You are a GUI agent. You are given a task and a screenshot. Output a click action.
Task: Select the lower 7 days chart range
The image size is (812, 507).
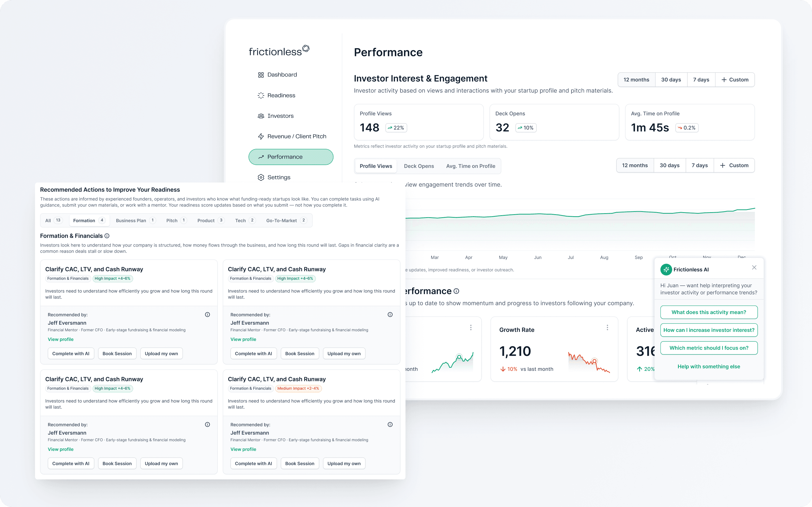point(700,166)
